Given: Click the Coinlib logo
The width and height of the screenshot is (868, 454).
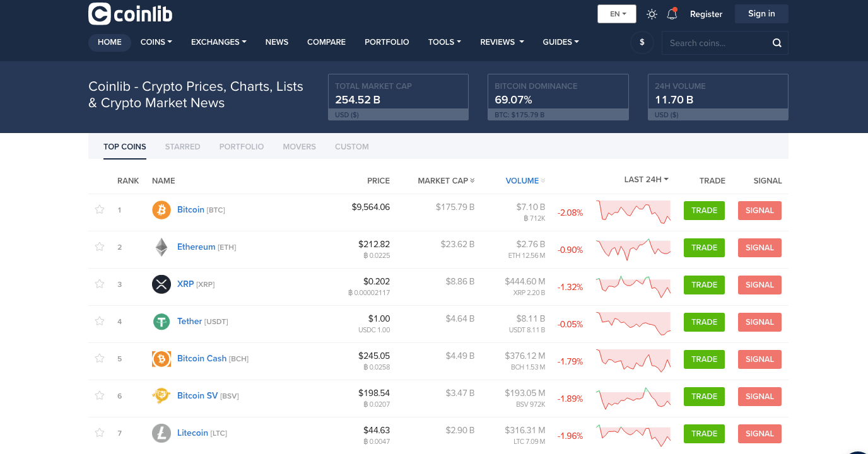Looking at the screenshot, I should coord(130,13).
